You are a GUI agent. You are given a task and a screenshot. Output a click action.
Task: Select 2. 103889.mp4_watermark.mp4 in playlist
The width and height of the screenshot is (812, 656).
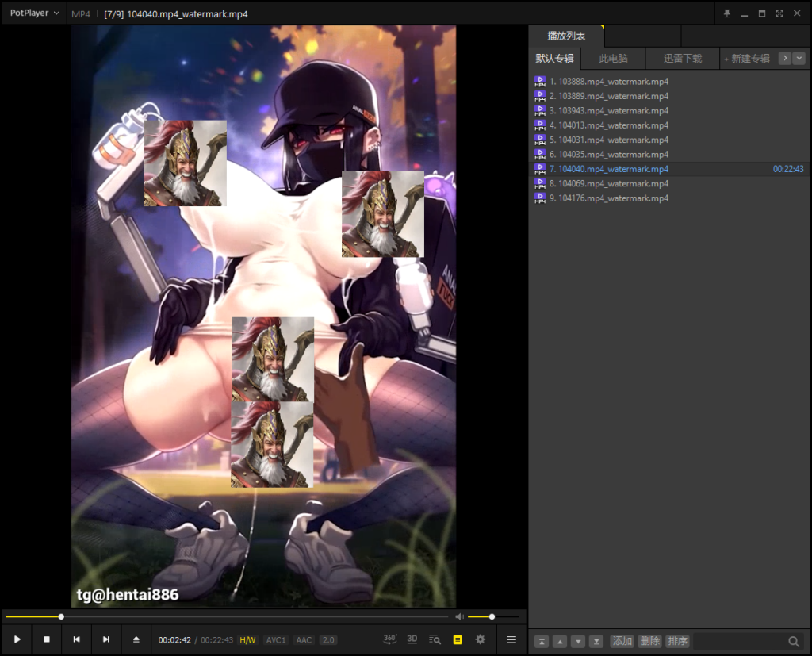click(x=669, y=96)
